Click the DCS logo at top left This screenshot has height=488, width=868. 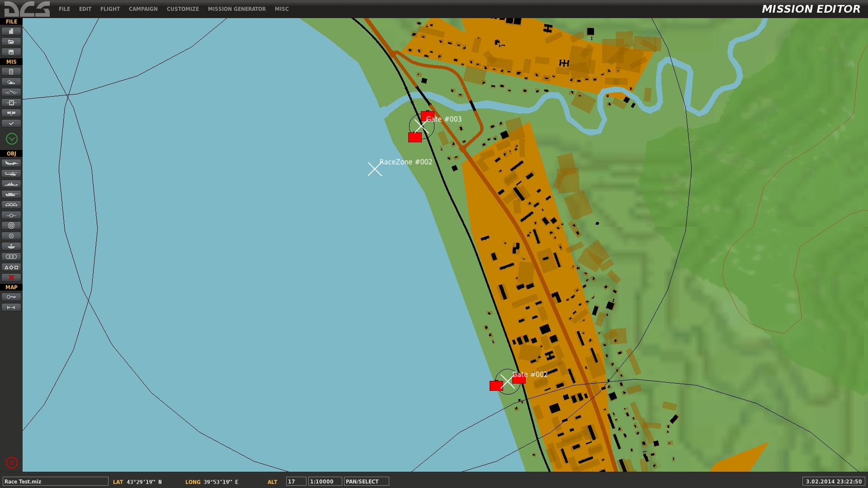click(x=27, y=9)
